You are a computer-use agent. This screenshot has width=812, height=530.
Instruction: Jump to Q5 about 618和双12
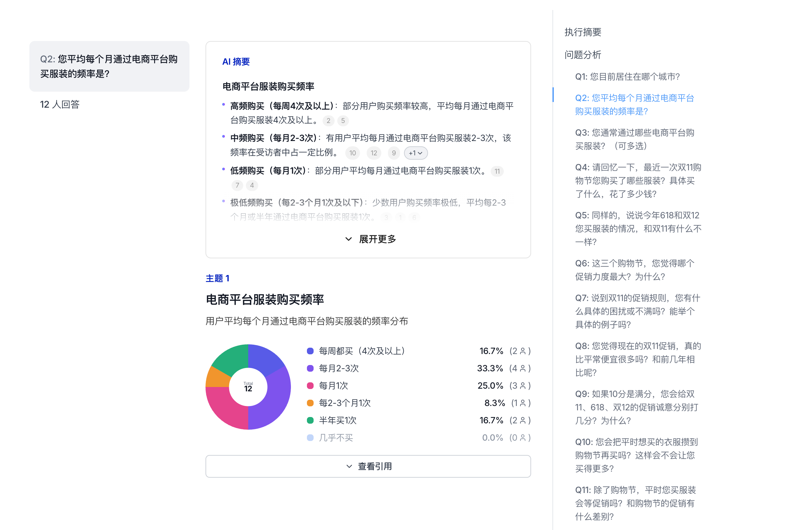coord(638,229)
